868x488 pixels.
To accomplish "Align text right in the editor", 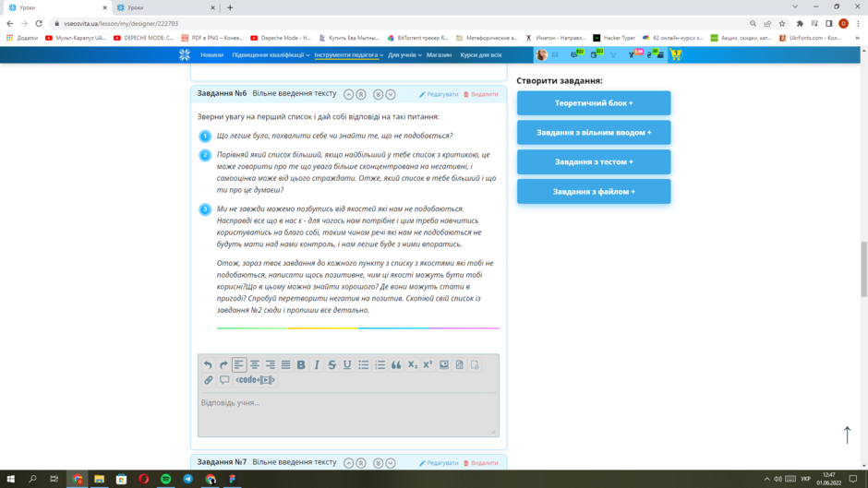I will (271, 364).
